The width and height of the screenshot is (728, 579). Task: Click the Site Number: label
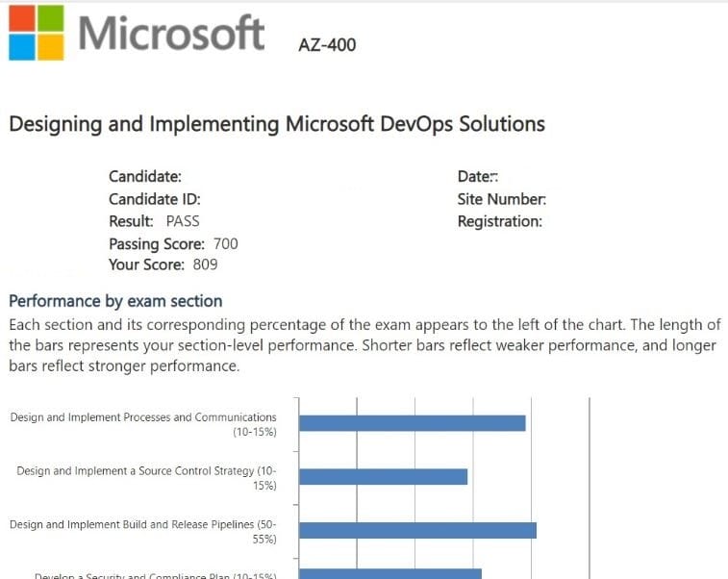click(x=502, y=199)
